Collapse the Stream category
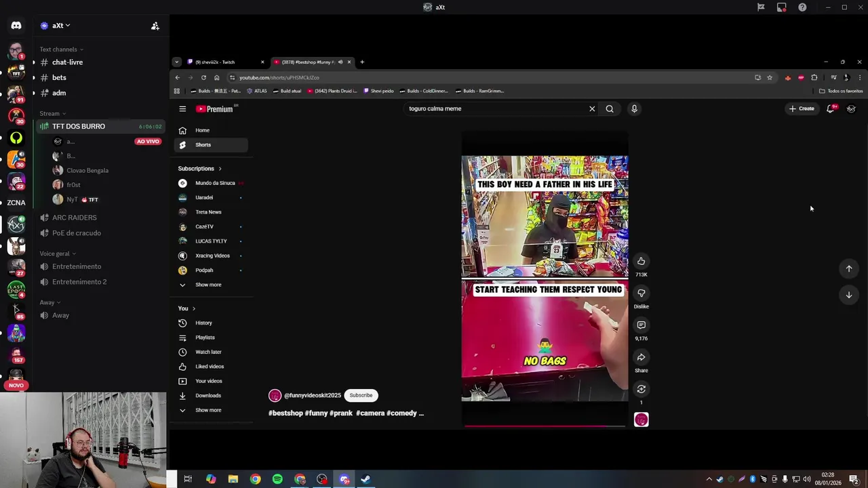 point(52,113)
